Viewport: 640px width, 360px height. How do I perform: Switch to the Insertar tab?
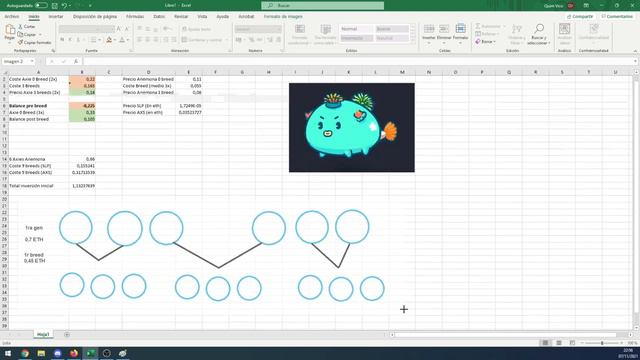(x=56, y=17)
